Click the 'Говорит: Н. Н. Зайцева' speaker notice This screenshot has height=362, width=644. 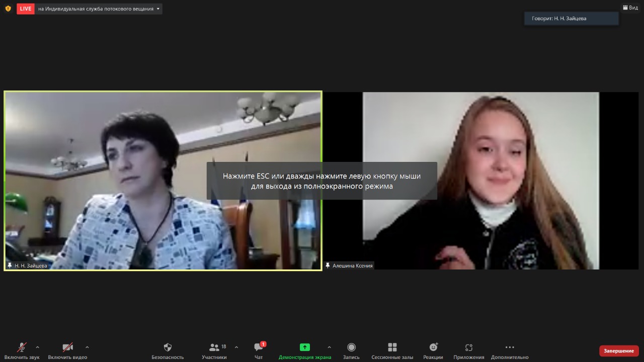pos(572,19)
